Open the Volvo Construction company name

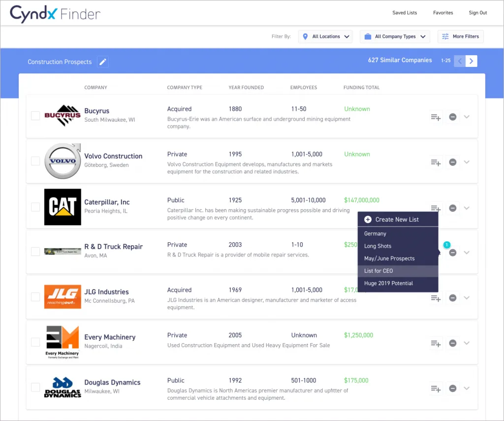(113, 156)
